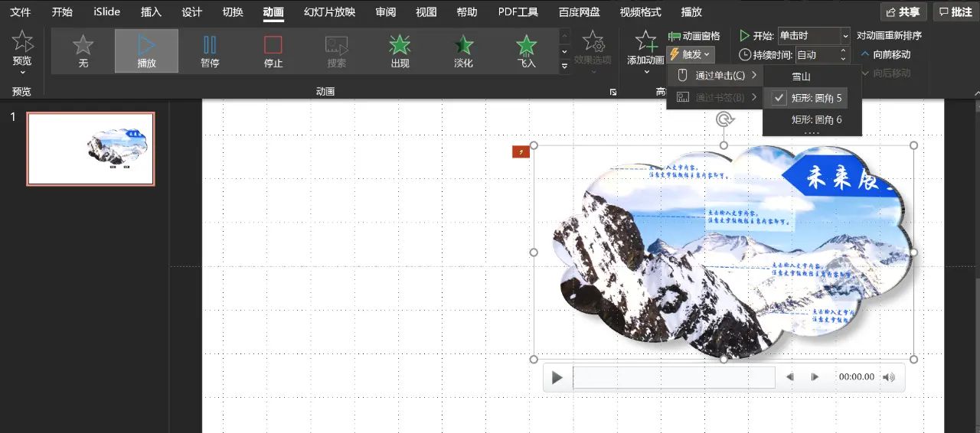Apply the Stop (停止) animation effect
This screenshot has width=980, height=433.
273,50
